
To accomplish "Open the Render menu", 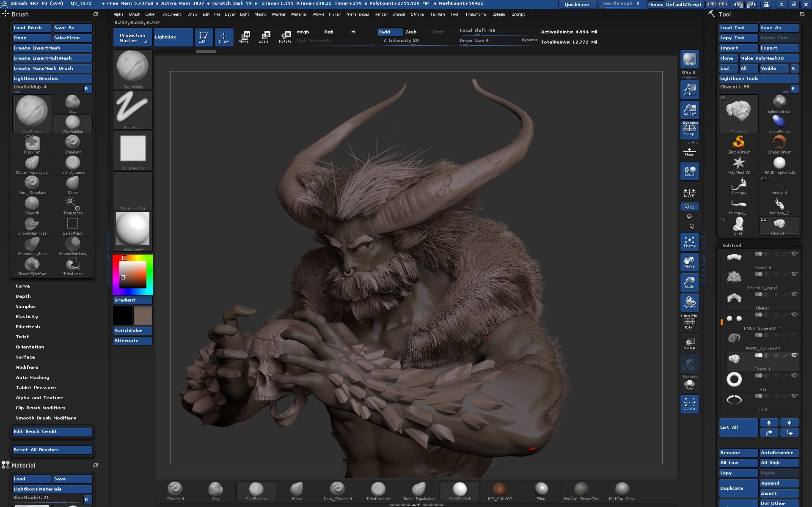I will coord(380,14).
